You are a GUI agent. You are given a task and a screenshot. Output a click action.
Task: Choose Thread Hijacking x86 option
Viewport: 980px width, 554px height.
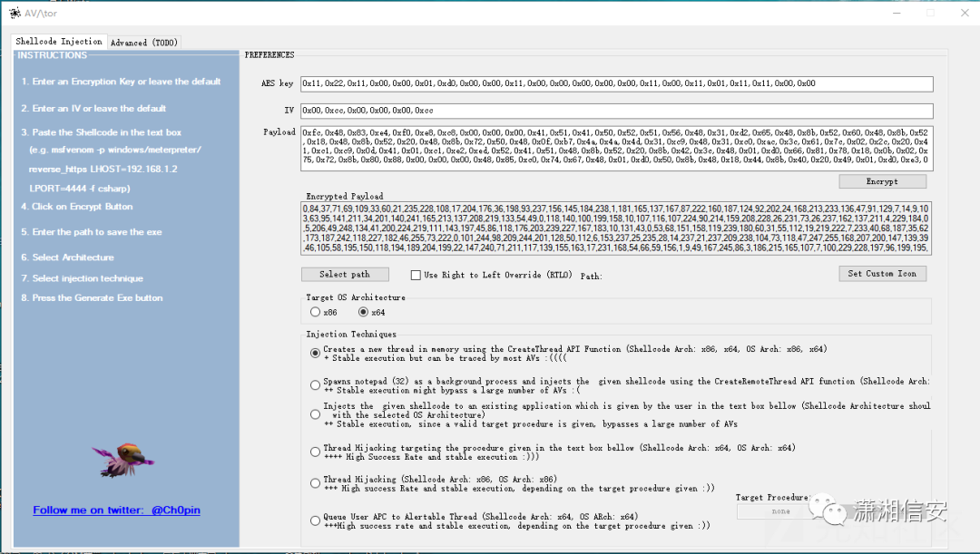pyautogui.click(x=315, y=482)
